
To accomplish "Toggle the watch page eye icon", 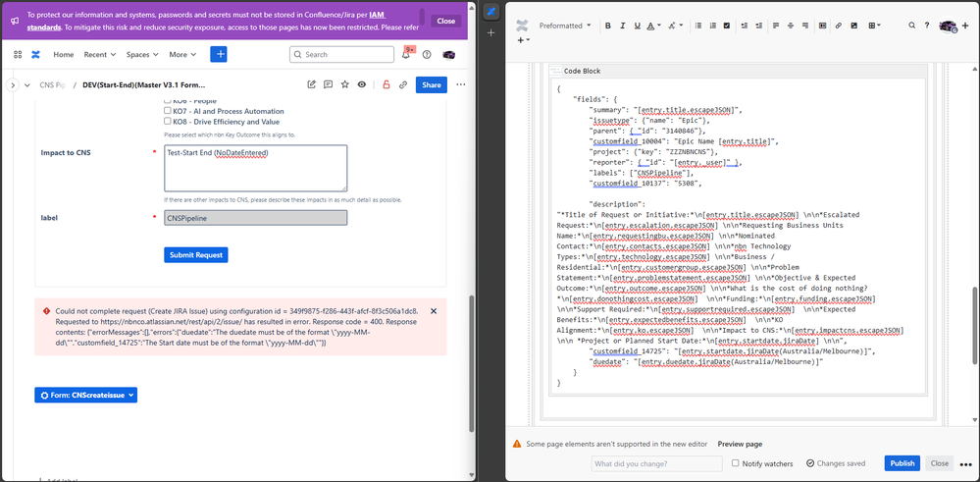I will tap(361, 85).
